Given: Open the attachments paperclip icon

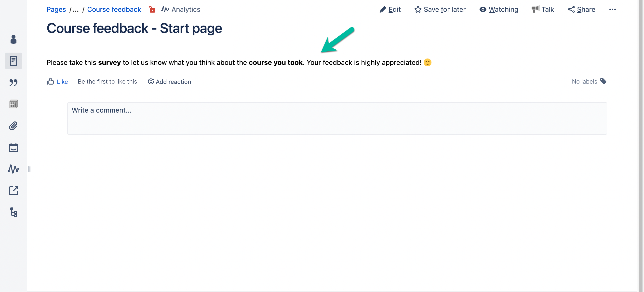Looking at the screenshot, I should pos(13,126).
